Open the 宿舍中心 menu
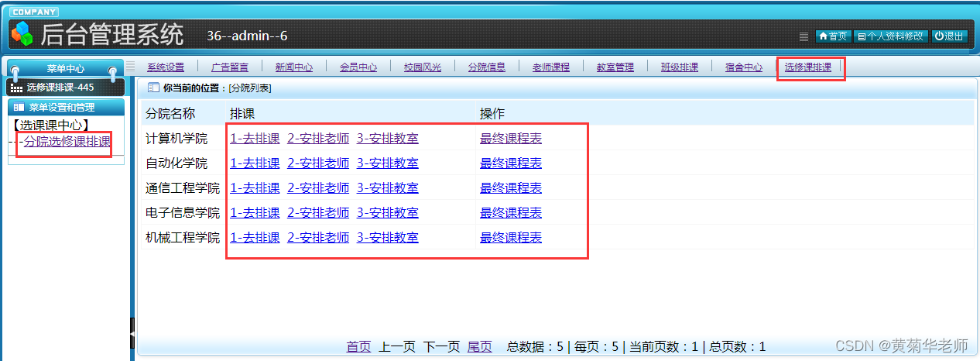 pos(744,67)
